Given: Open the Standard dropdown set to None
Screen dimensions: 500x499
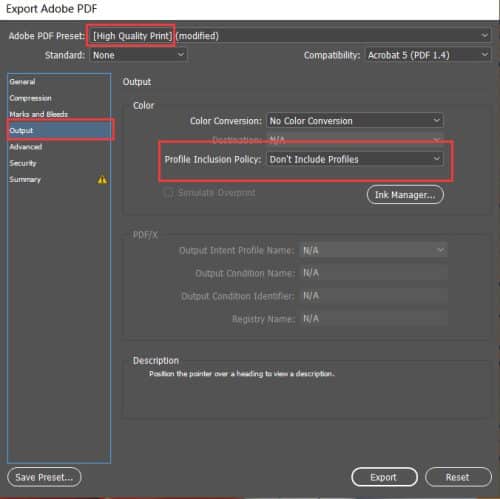Looking at the screenshot, I should coord(138,55).
